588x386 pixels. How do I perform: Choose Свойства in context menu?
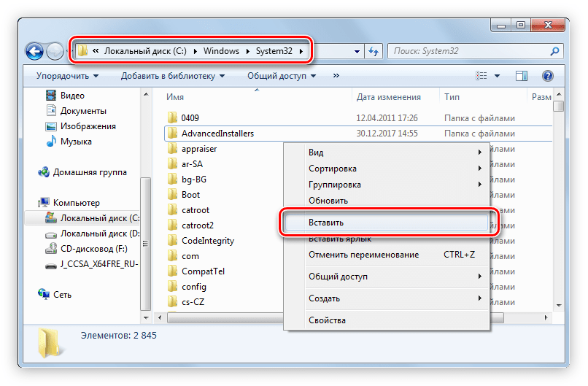pos(387,320)
